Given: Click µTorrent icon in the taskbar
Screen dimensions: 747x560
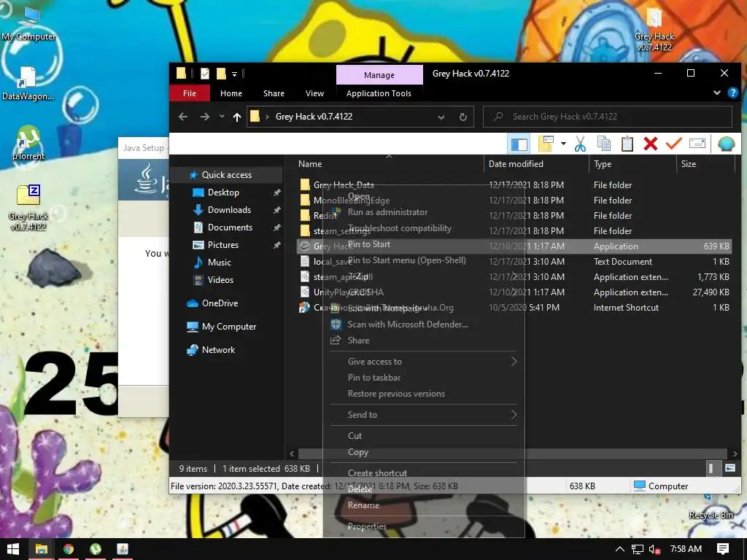Looking at the screenshot, I should coord(96,549).
